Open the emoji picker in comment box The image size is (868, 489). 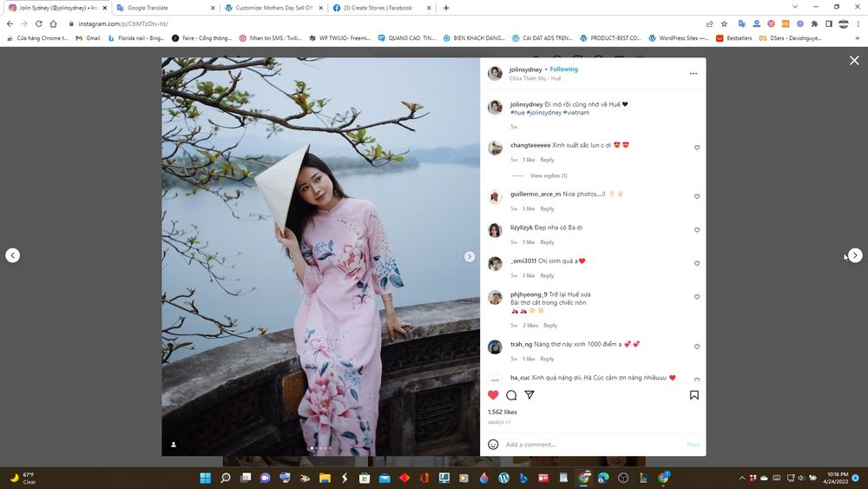493,444
